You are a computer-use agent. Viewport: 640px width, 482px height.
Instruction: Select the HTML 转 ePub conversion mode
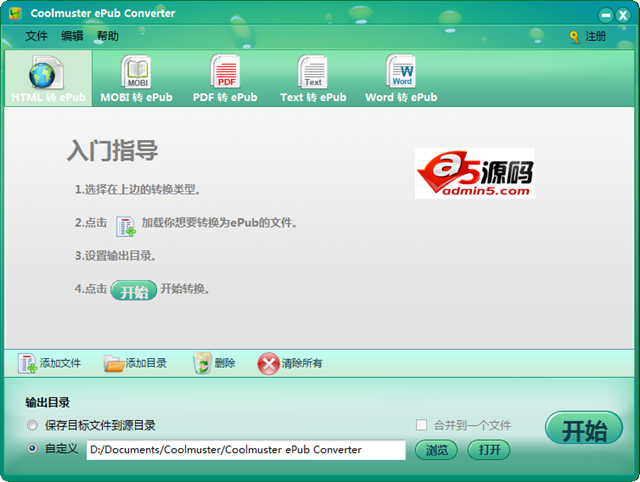48,78
